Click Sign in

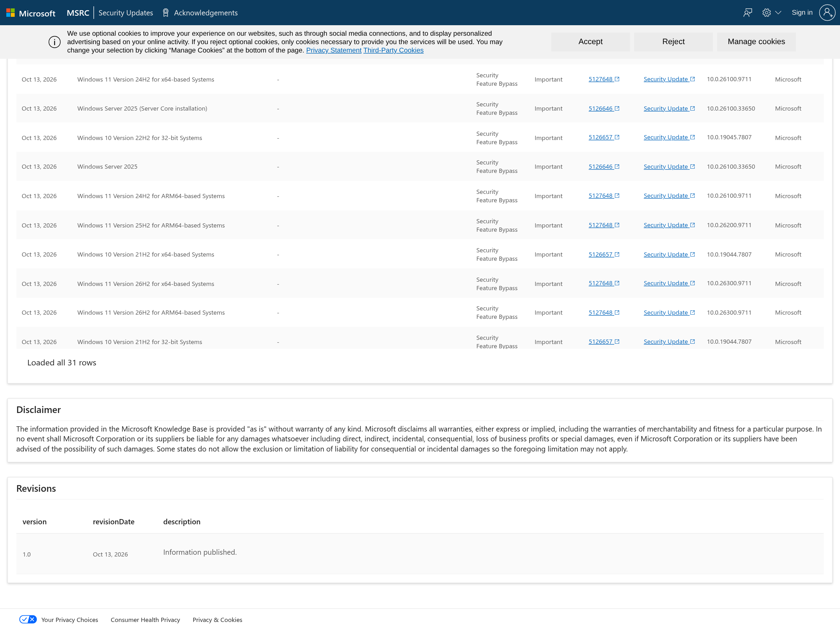pos(802,13)
